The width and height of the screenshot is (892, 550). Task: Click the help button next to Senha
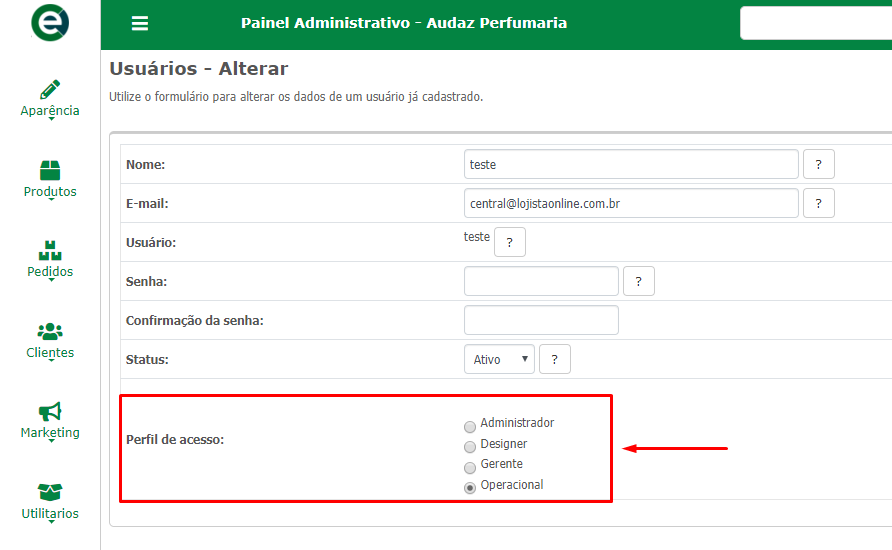639,281
